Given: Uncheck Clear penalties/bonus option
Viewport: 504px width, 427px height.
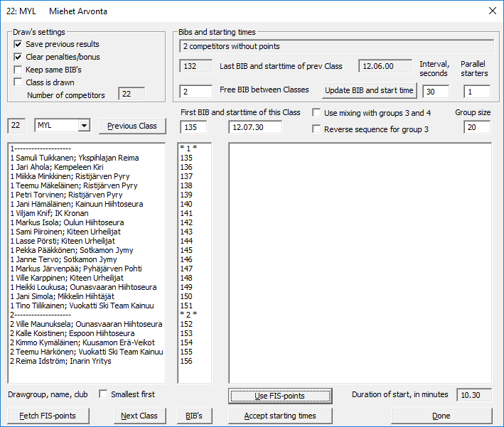Looking at the screenshot, I should 18,57.
